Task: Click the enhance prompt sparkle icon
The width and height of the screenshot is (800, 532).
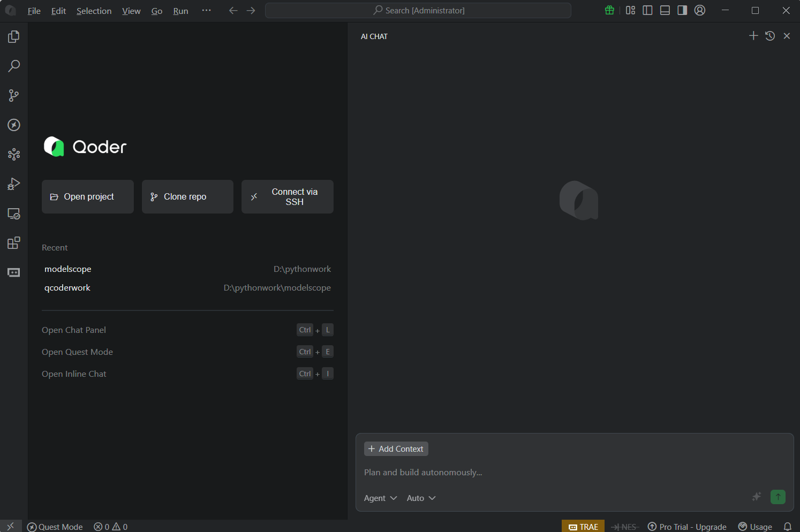Action: tap(757, 497)
